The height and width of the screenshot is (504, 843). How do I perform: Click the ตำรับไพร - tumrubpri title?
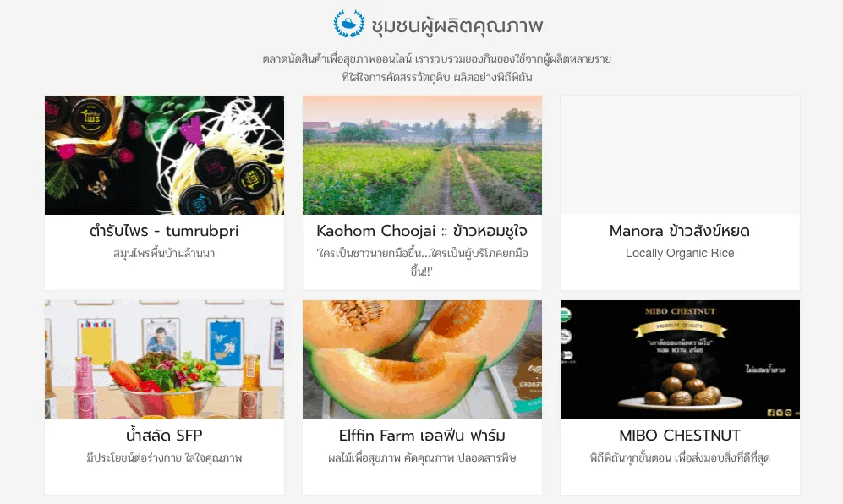(x=164, y=231)
